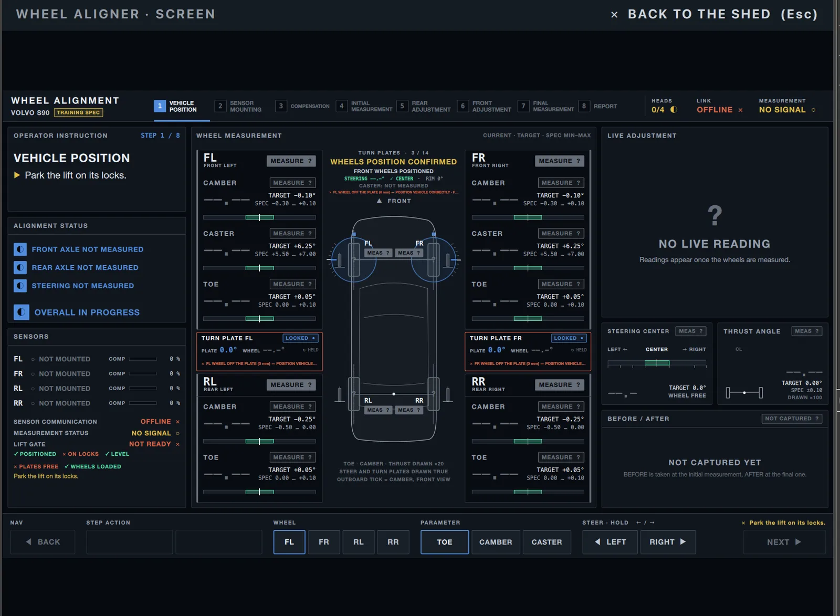Click the Steering Not Measured status icon
This screenshot has width=840, height=616.
click(20, 286)
